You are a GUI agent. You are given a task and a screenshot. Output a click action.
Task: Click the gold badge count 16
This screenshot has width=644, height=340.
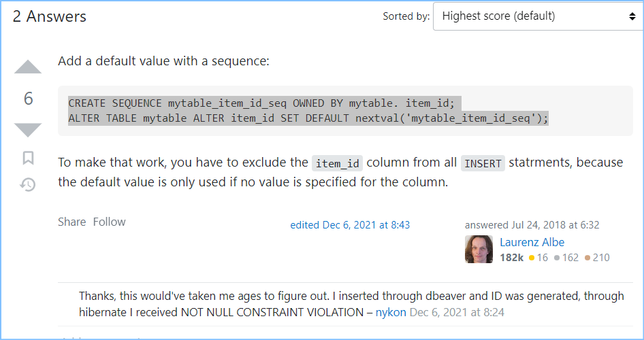[542, 258]
